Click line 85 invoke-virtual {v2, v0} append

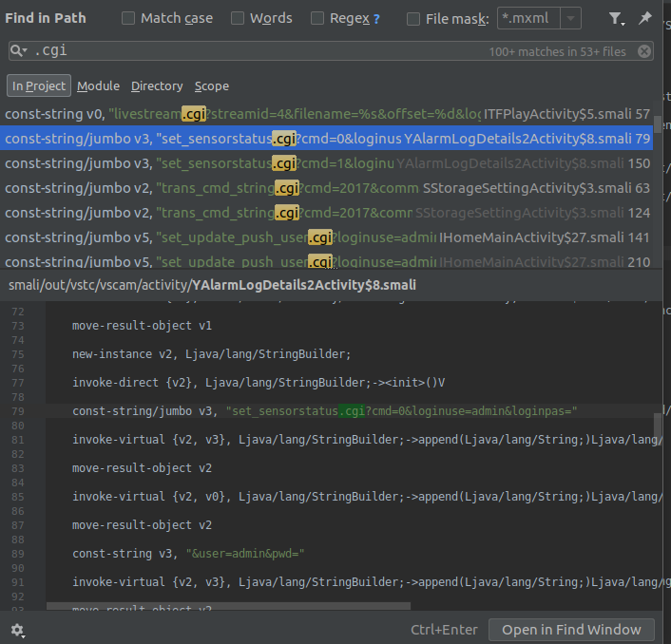tap(367, 497)
